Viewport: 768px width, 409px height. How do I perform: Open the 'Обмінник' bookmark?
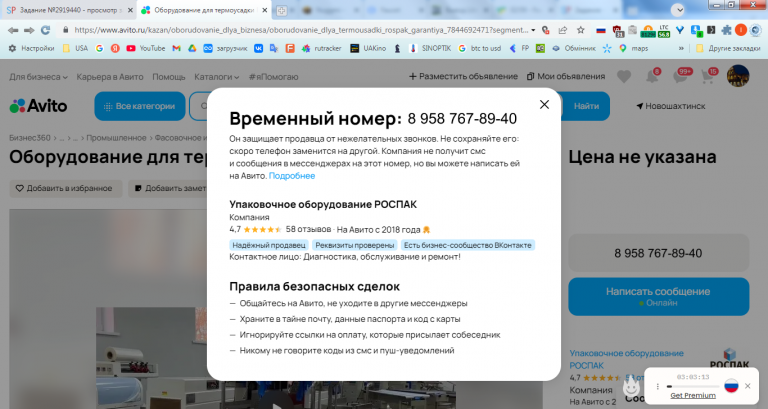(574, 48)
